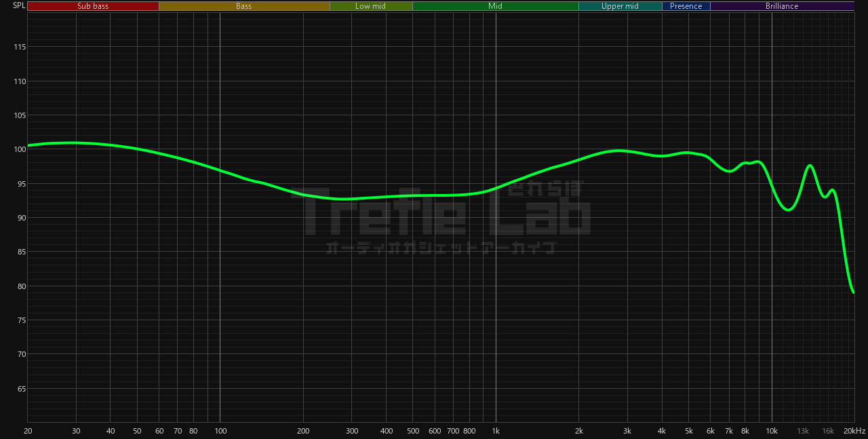The image size is (868, 439).
Task: Click the Upper mid band label
Action: 620,6
